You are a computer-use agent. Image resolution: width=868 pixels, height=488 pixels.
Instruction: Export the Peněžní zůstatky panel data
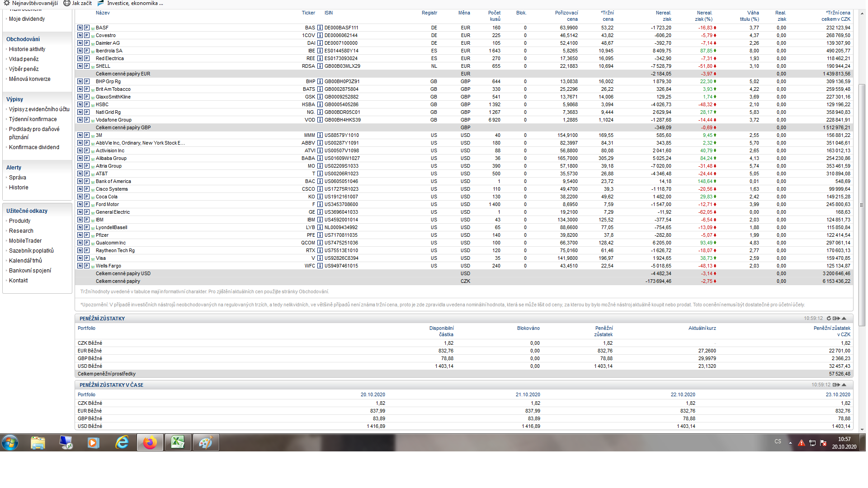(836, 319)
